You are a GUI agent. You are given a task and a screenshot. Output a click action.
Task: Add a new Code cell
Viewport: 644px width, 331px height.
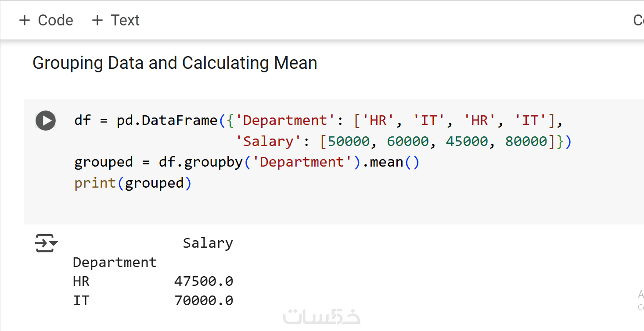[46, 20]
